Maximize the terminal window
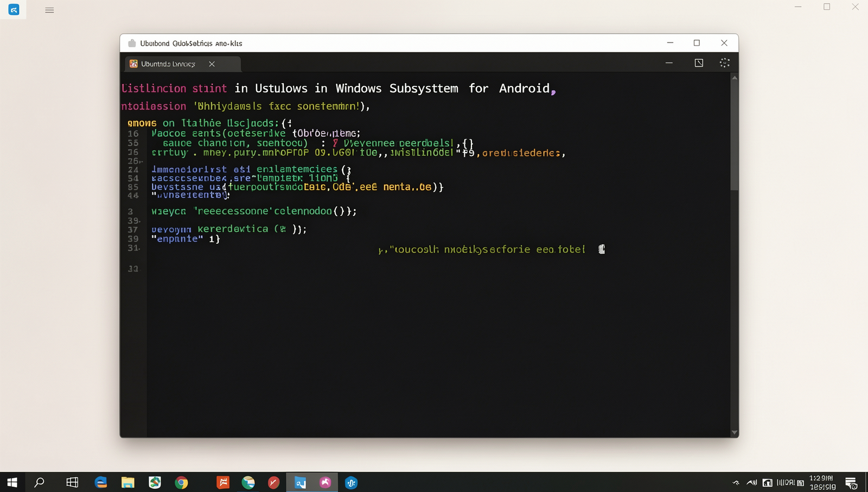868x492 pixels. [x=697, y=43]
